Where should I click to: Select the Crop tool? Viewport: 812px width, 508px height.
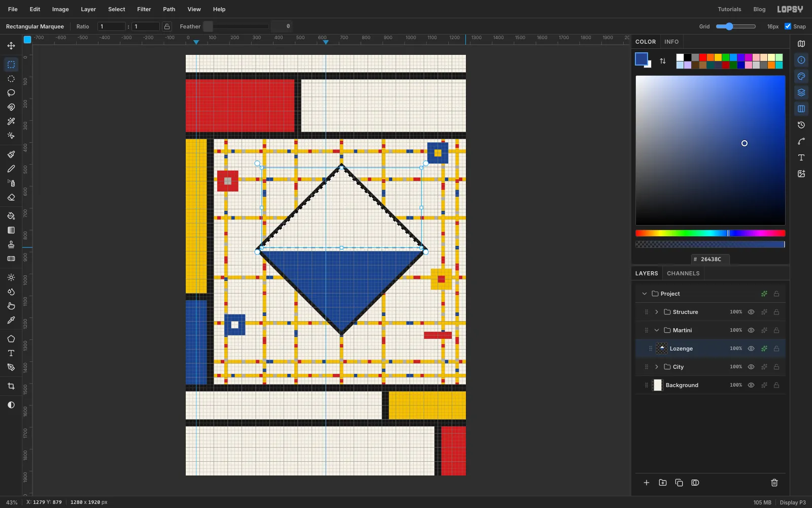point(11,386)
